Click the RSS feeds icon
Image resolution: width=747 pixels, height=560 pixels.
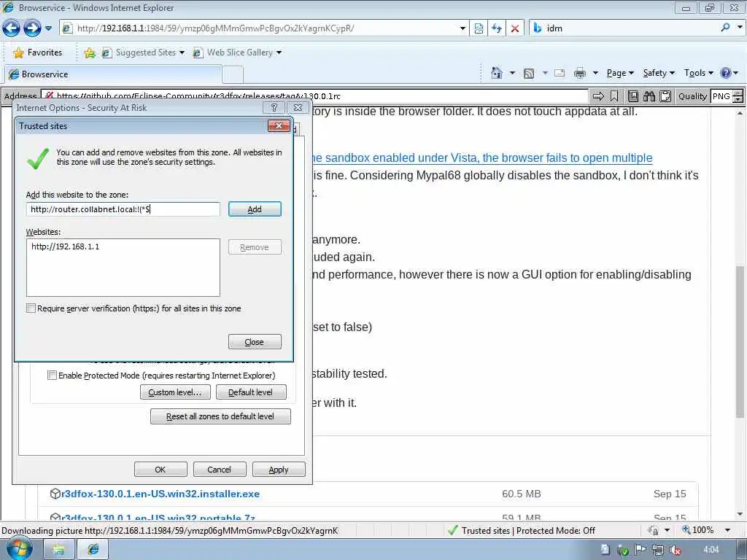point(529,74)
